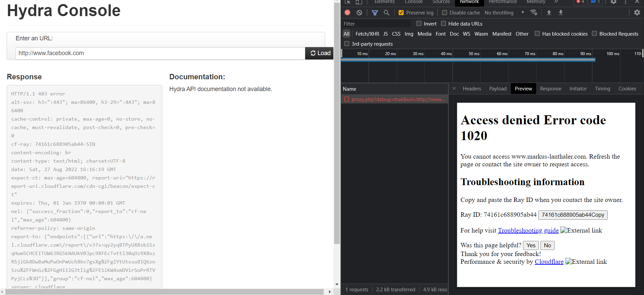Export HAR file download arrow

561,12
